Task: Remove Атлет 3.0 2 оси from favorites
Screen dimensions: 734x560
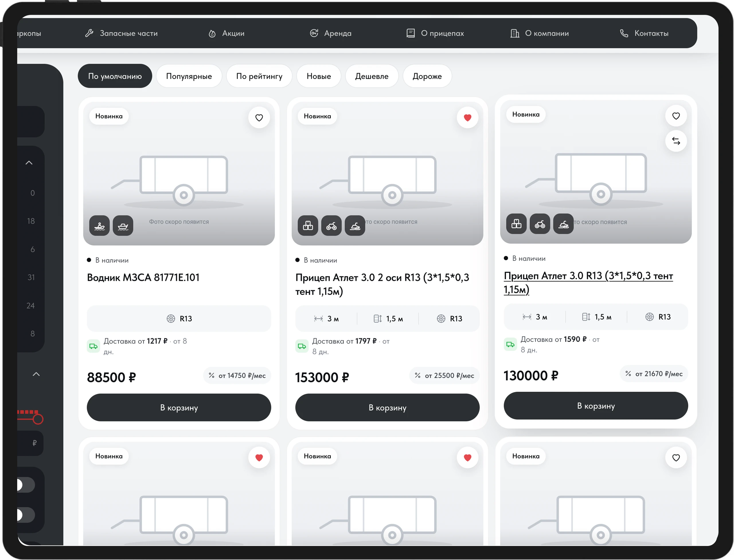Action: click(x=467, y=118)
